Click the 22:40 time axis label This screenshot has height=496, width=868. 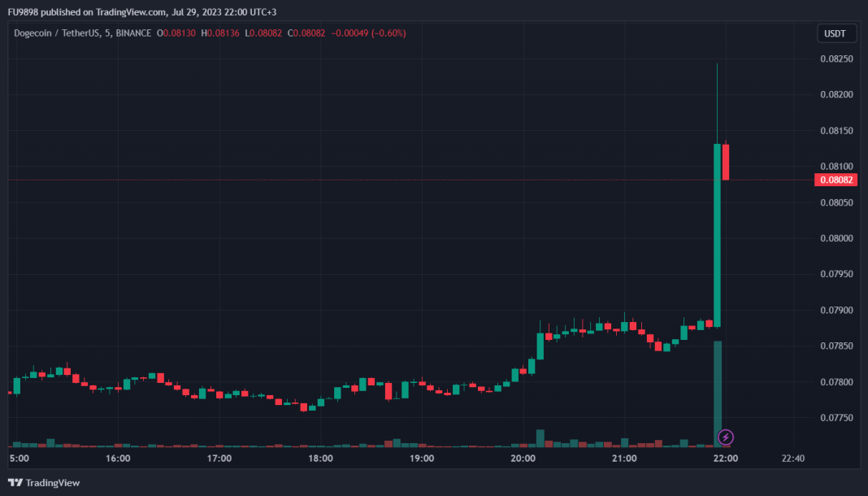[x=792, y=459]
